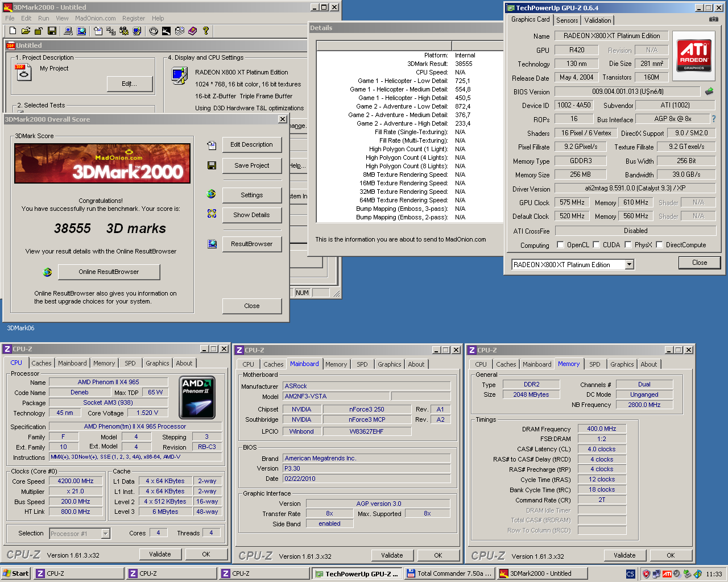Screen dimensions: 728x582
Task: Click the gears options toolbar icon in 3DMark2000
Action: click(124, 31)
